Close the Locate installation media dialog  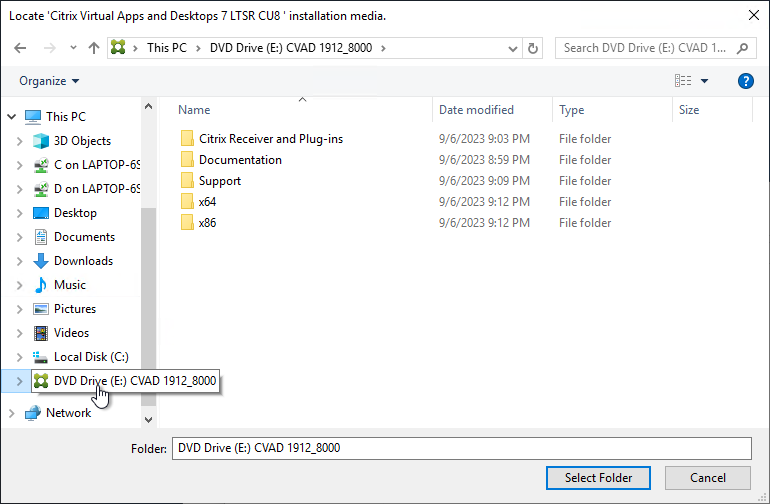pos(754,15)
